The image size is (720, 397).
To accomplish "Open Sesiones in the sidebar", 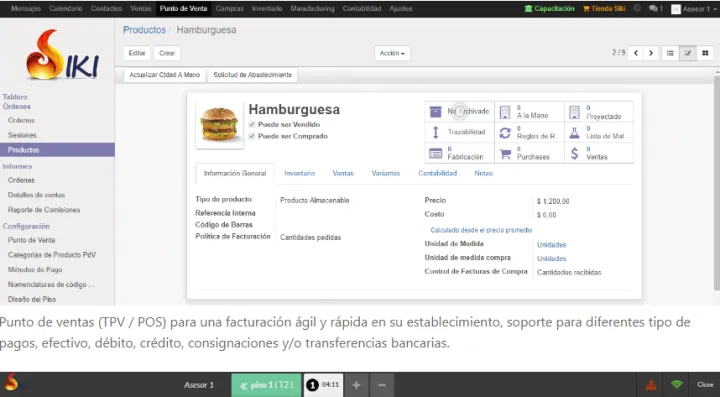I will click(x=22, y=135).
